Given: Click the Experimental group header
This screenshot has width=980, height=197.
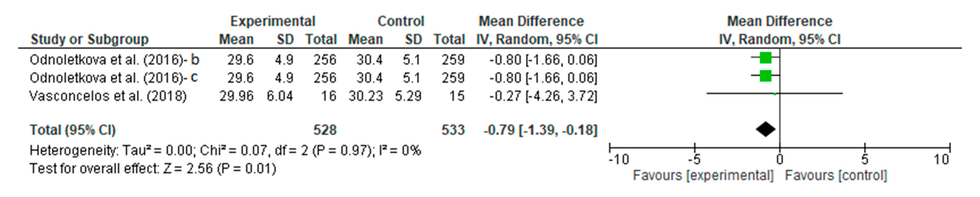Looking at the screenshot, I should click(x=273, y=21).
